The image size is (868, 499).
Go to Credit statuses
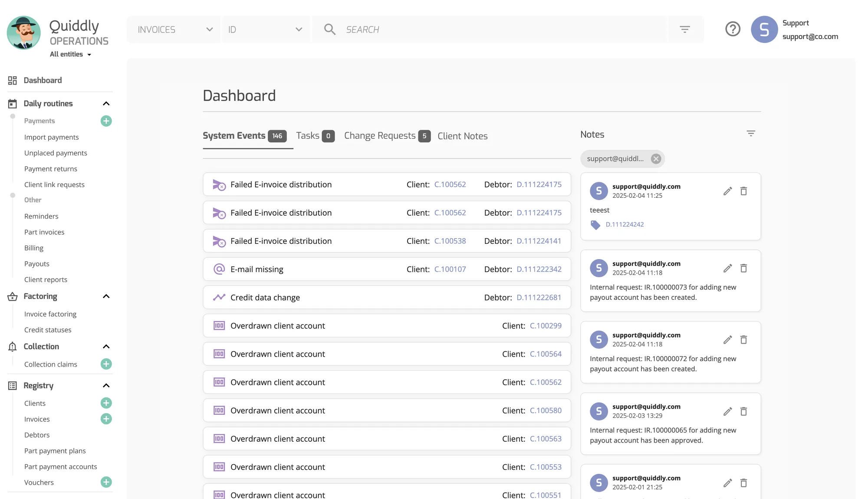point(48,330)
